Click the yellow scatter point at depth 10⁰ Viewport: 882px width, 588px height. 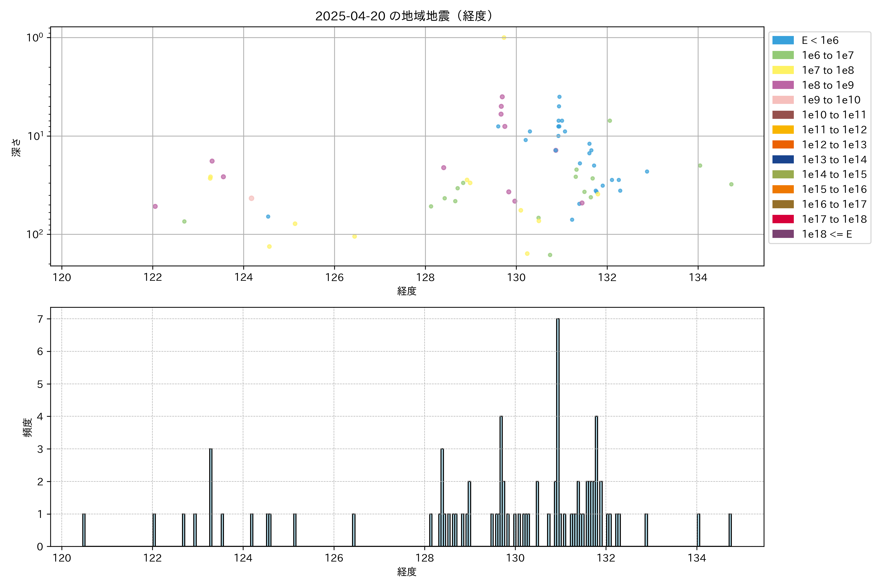click(504, 37)
